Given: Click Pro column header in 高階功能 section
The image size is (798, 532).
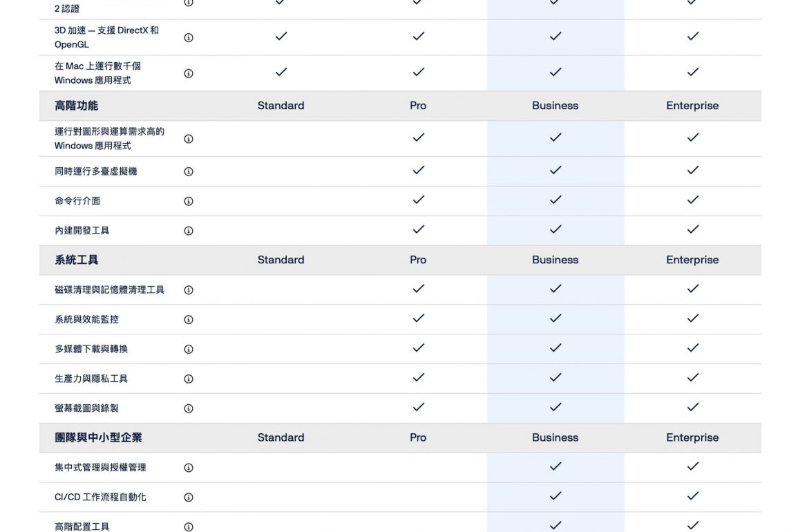Looking at the screenshot, I should click(418, 106).
